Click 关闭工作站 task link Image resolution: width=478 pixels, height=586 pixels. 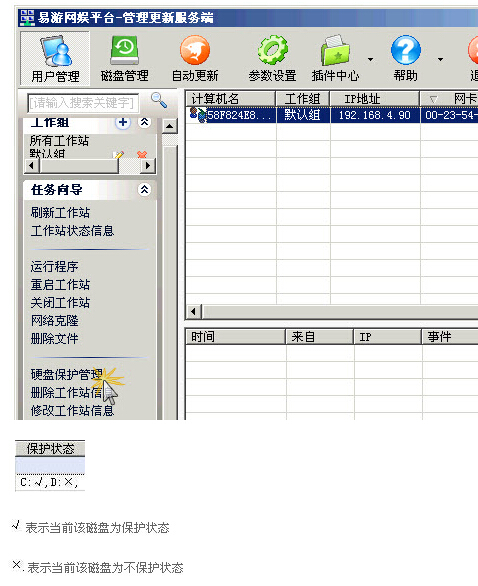[61, 302]
